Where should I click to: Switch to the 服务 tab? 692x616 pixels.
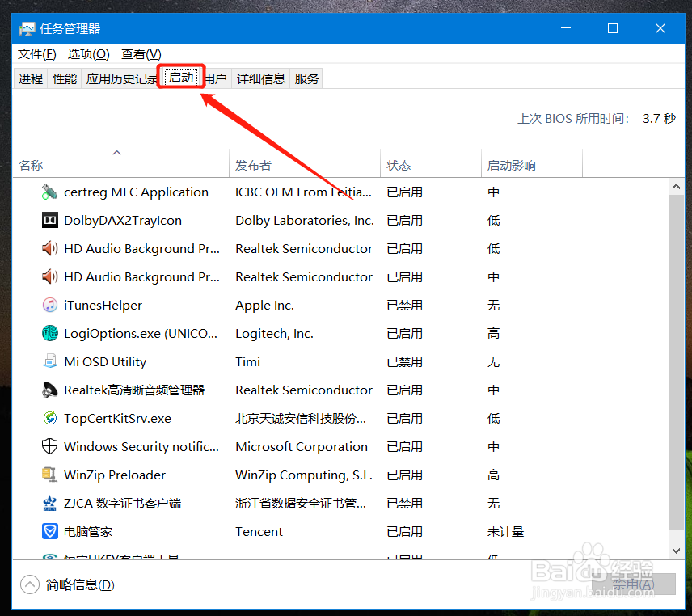(306, 79)
